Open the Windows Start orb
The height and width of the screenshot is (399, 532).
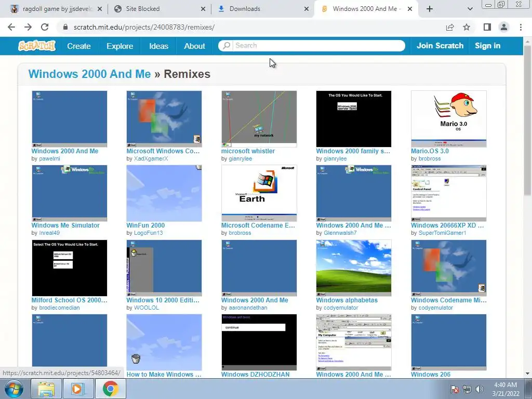[14, 389]
